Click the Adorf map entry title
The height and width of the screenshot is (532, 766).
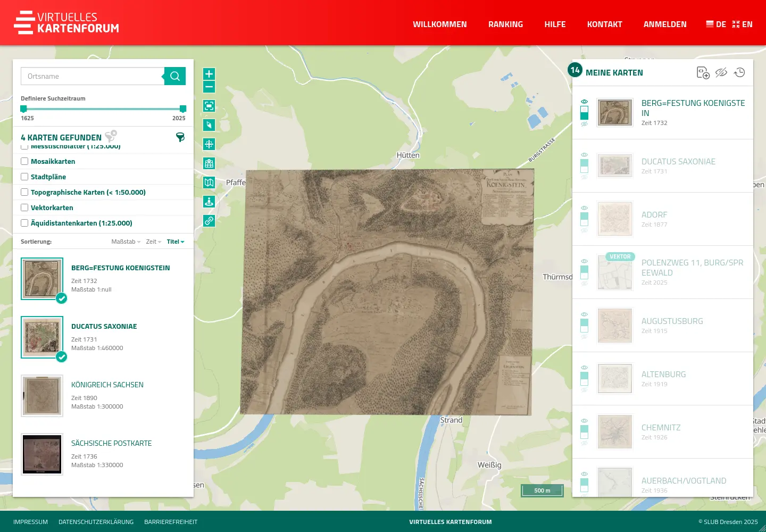coord(654,214)
